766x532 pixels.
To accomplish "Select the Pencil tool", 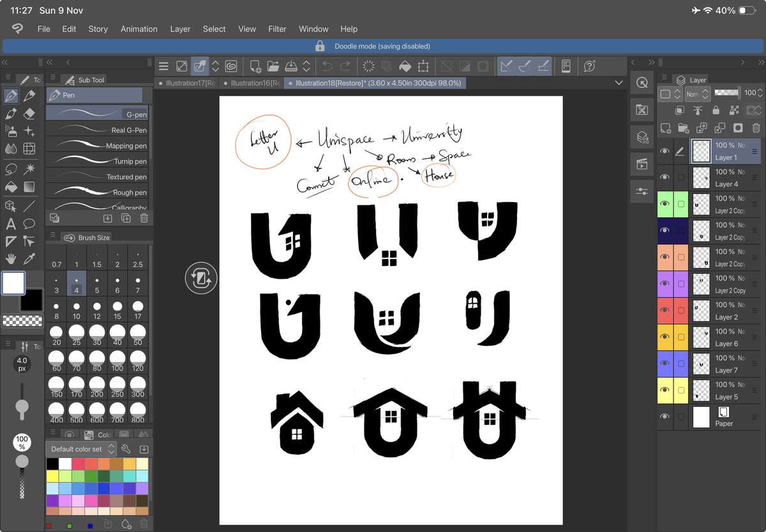I will click(x=29, y=96).
